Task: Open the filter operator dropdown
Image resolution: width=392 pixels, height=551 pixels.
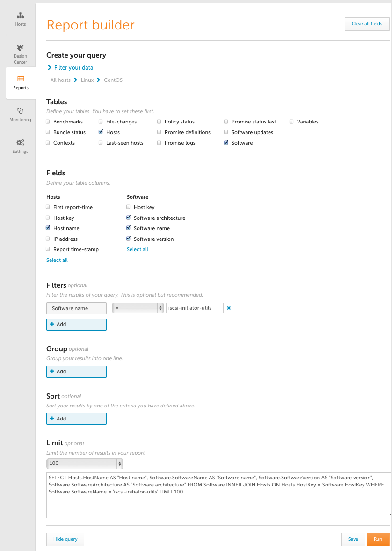Action: (138, 308)
